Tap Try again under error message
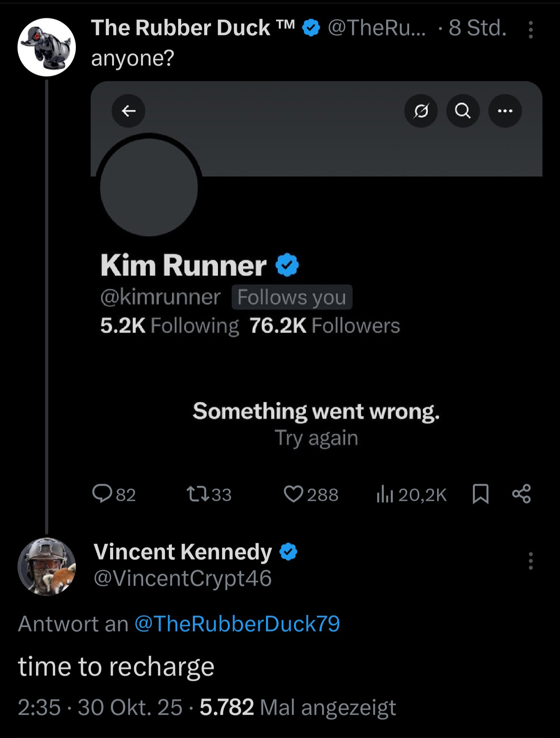The width and height of the screenshot is (560, 738). pos(316,438)
